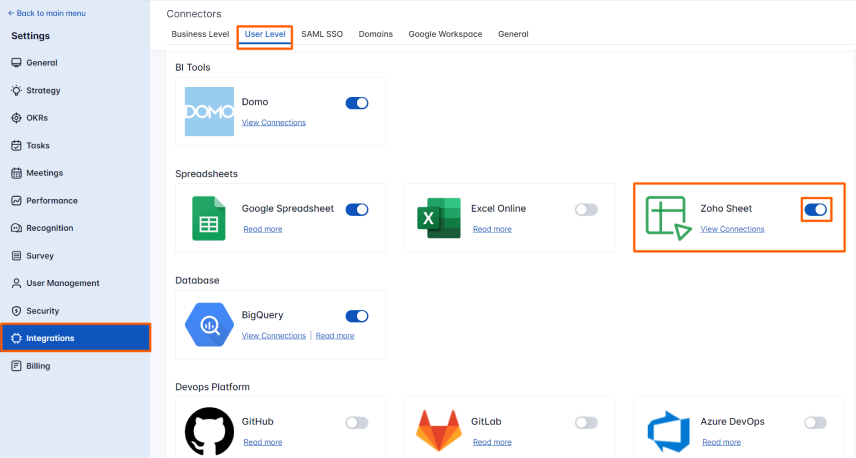The height and width of the screenshot is (458, 856).
Task: Open Read more under Azure DevOps
Action: 721,442
